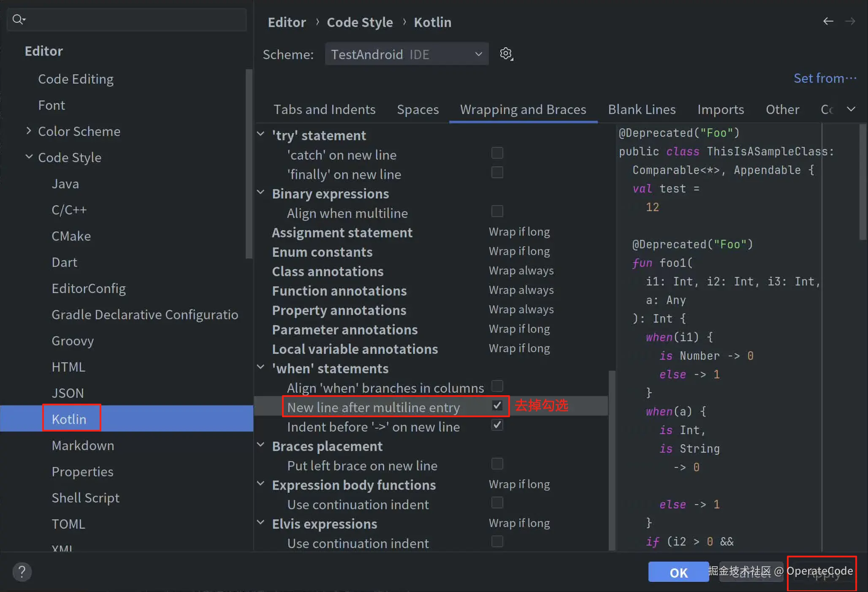Click the Set from… link
868x592 pixels.
[x=825, y=78]
